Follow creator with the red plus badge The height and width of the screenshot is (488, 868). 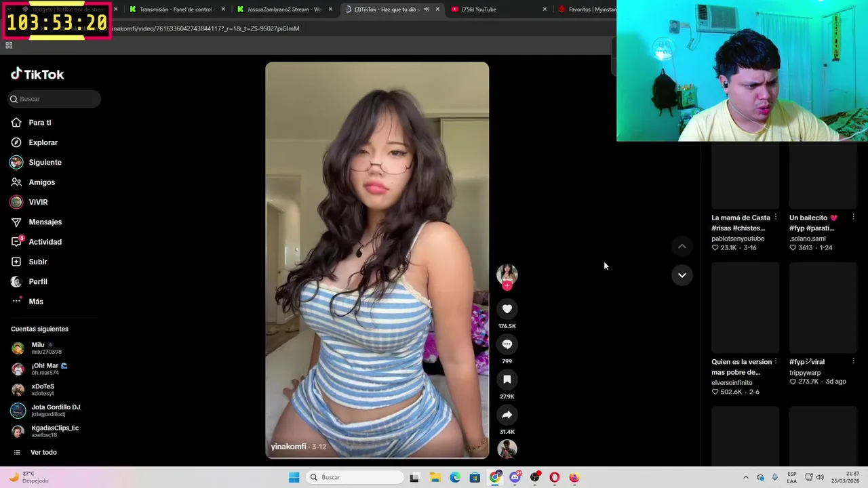click(x=507, y=285)
